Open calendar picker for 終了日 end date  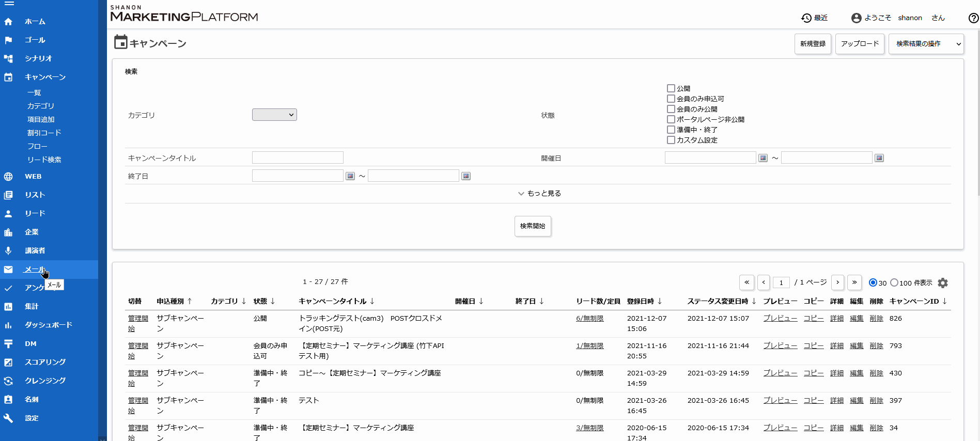pos(466,176)
